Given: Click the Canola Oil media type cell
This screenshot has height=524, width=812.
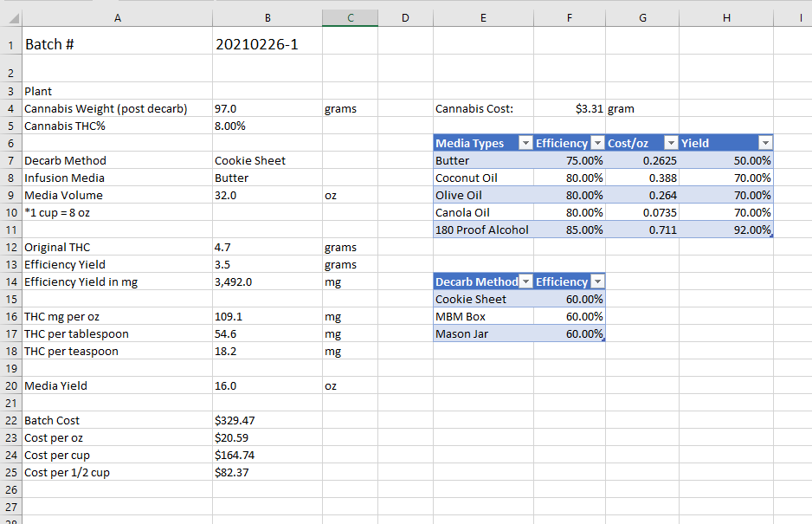Looking at the screenshot, I should [483, 212].
